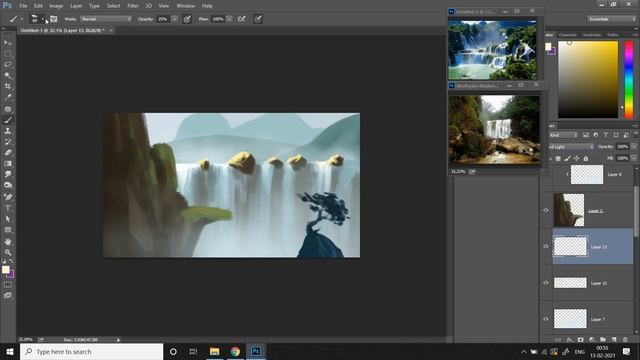Open the Image menu
The height and width of the screenshot is (360, 640).
pyautogui.click(x=56, y=6)
